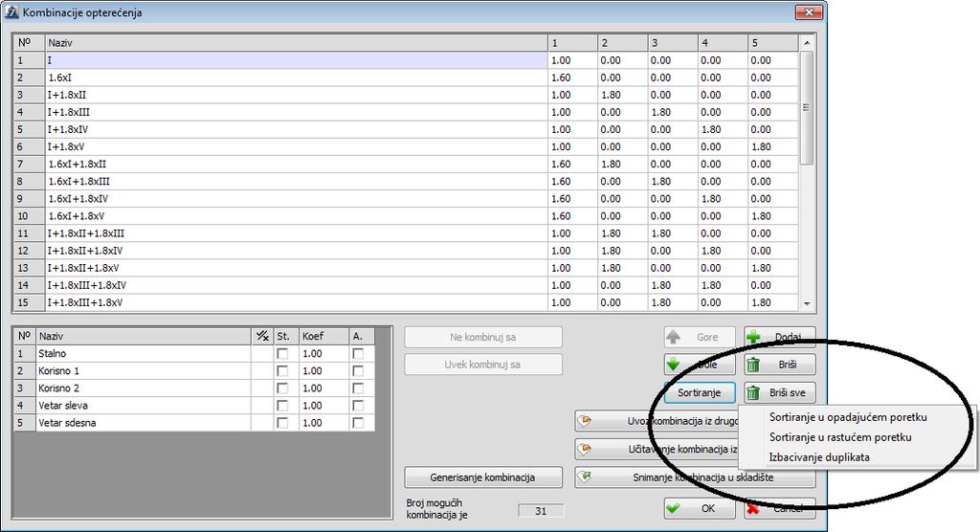Enable the A. checkbox for Vetar sleva
This screenshot has height=532, width=980.
[358, 406]
